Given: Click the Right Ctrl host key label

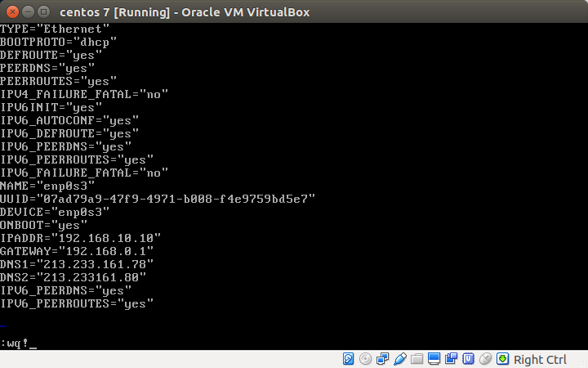Looking at the screenshot, I should click(x=540, y=360).
